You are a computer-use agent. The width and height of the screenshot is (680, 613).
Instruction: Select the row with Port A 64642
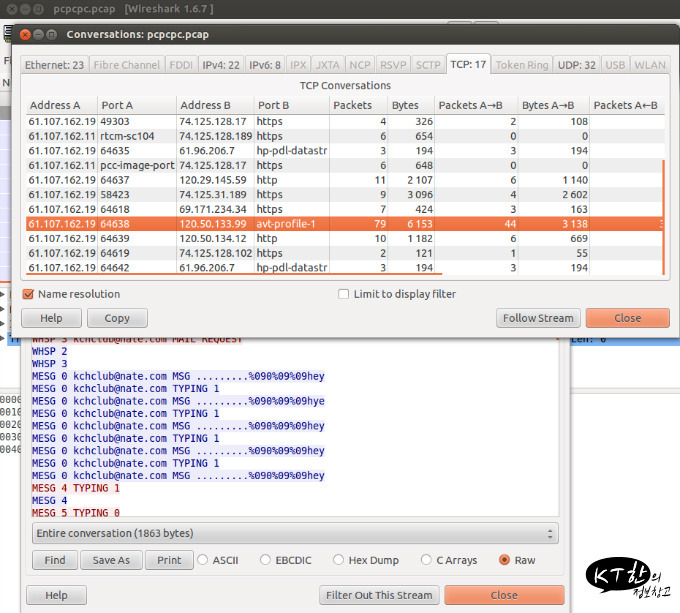coord(345,267)
